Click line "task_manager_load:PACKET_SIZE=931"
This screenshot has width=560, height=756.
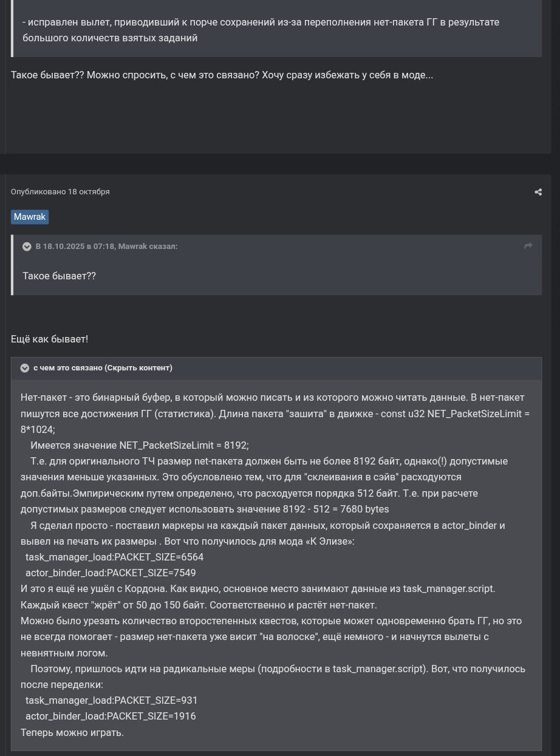[111, 701]
